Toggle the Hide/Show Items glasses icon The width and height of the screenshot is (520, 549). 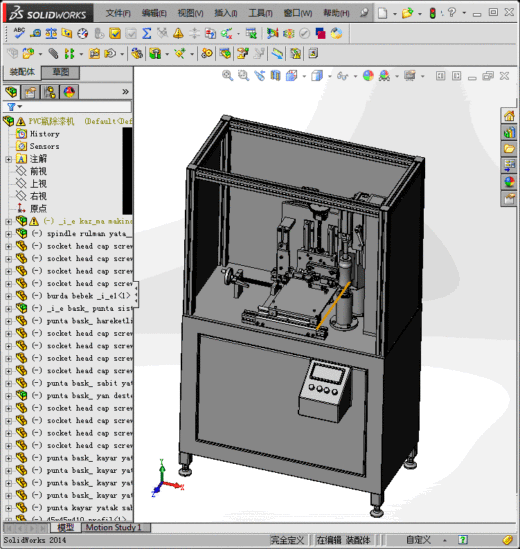(342, 76)
